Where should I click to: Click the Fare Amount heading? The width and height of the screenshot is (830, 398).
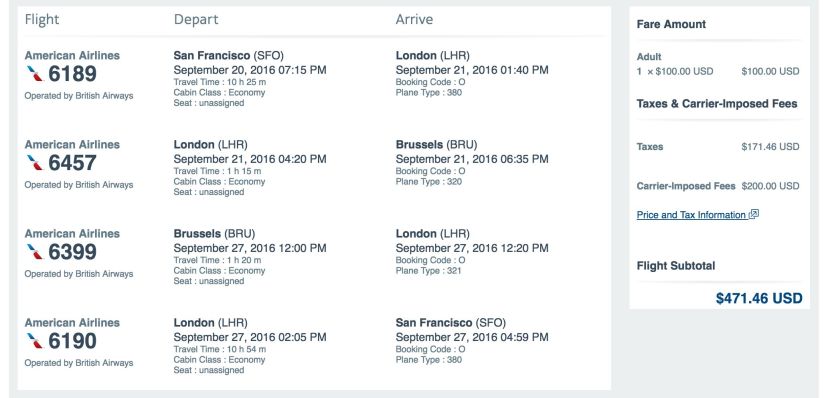(671, 24)
